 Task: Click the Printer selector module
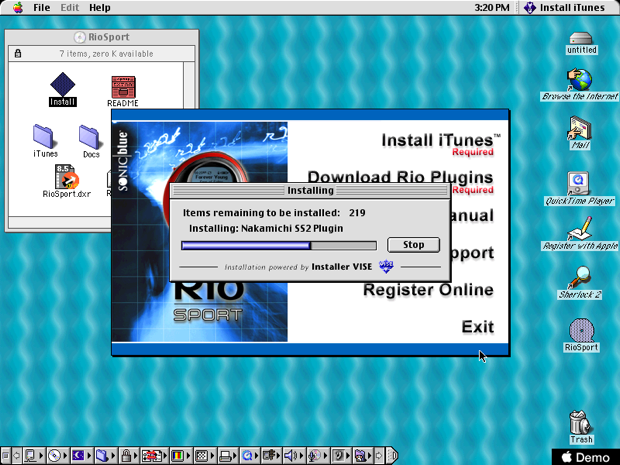point(225,456)
